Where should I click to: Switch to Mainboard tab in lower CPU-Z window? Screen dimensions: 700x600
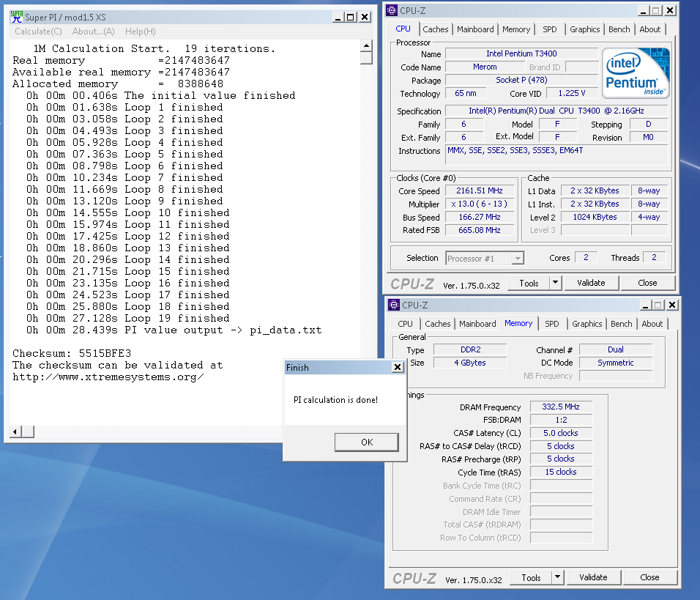(477, 324)
